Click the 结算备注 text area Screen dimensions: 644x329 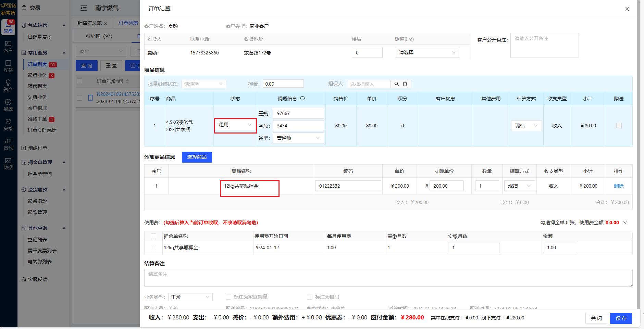(x=388, y=277)
